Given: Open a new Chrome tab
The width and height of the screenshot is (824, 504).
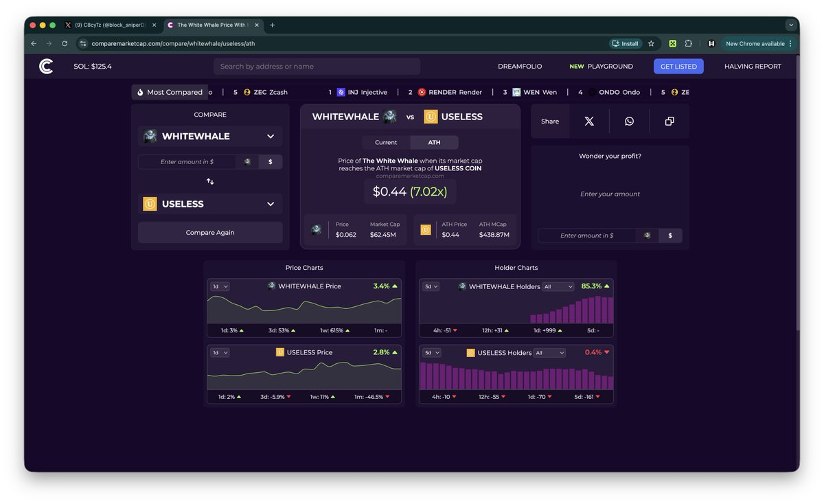Looking at the screenshot, I should [272, 25].
